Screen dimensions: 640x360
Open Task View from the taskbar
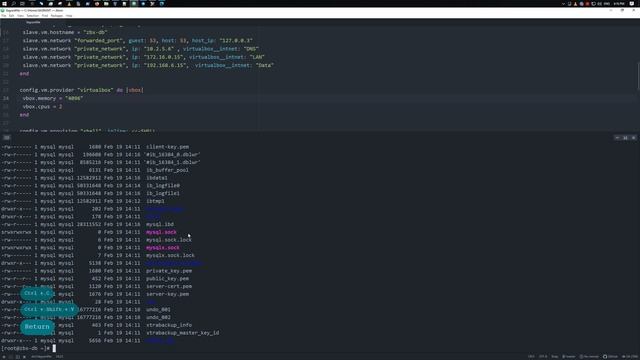(22, 3)
